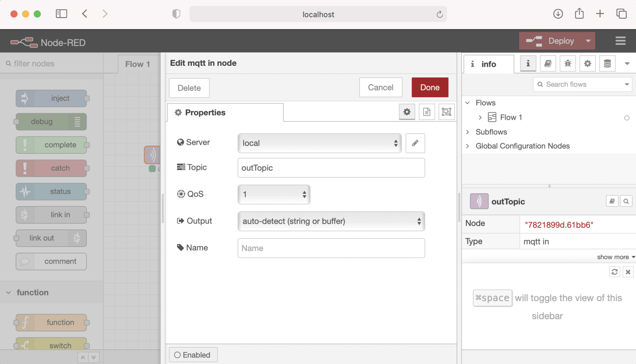Open the context data database icon
The height and width of the screenshot is (364, 636).
(x=607, y=64)
